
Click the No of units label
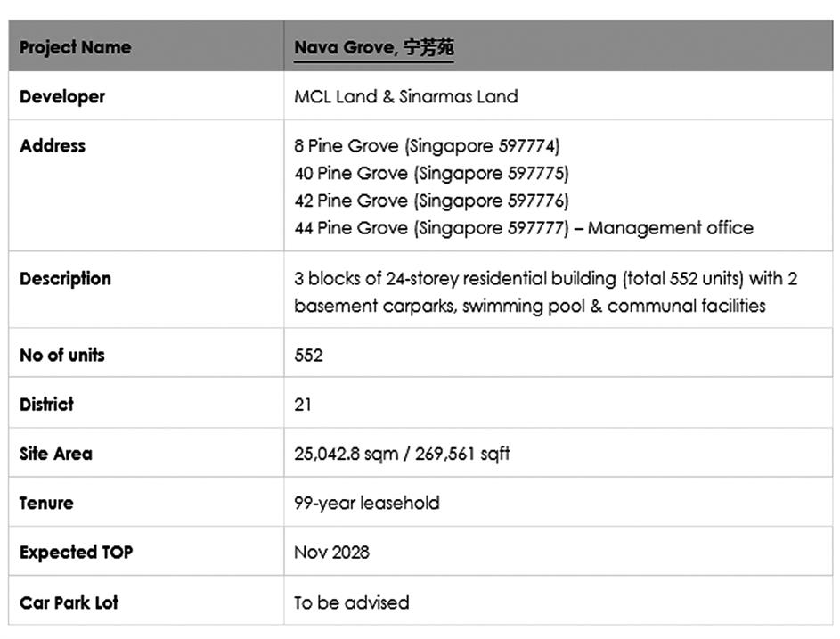[x=61, y=355]
